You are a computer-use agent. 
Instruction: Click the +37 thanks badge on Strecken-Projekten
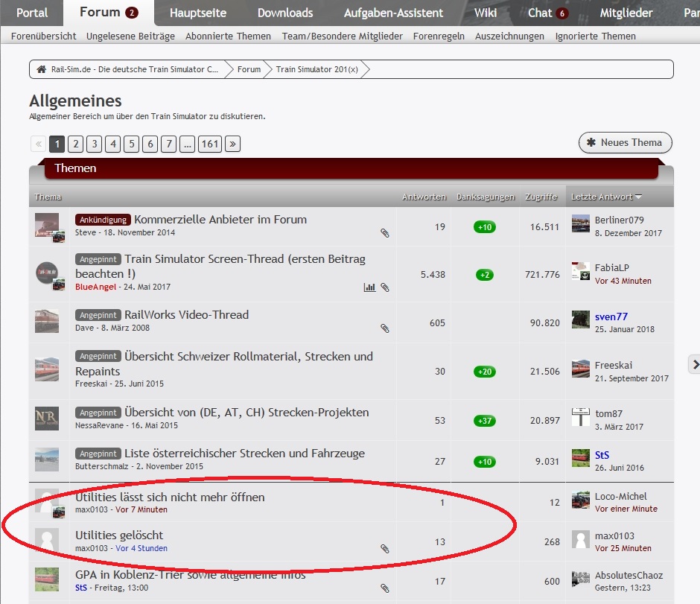485,421
